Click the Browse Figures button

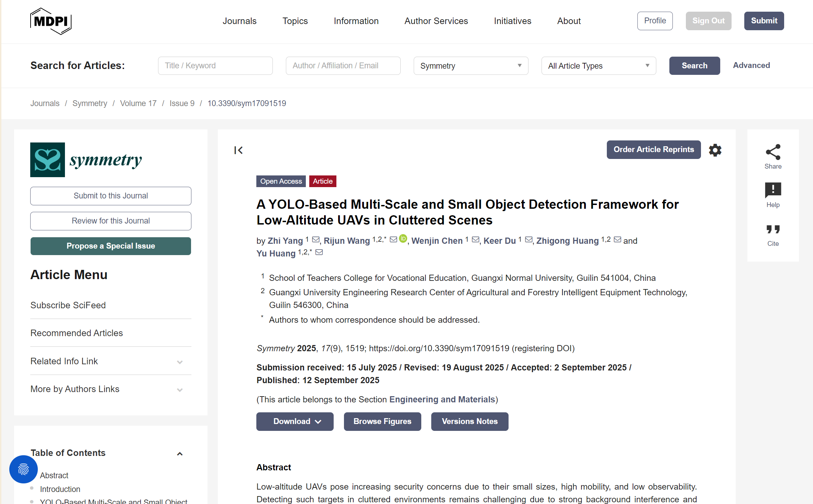(x=382, y=421)
